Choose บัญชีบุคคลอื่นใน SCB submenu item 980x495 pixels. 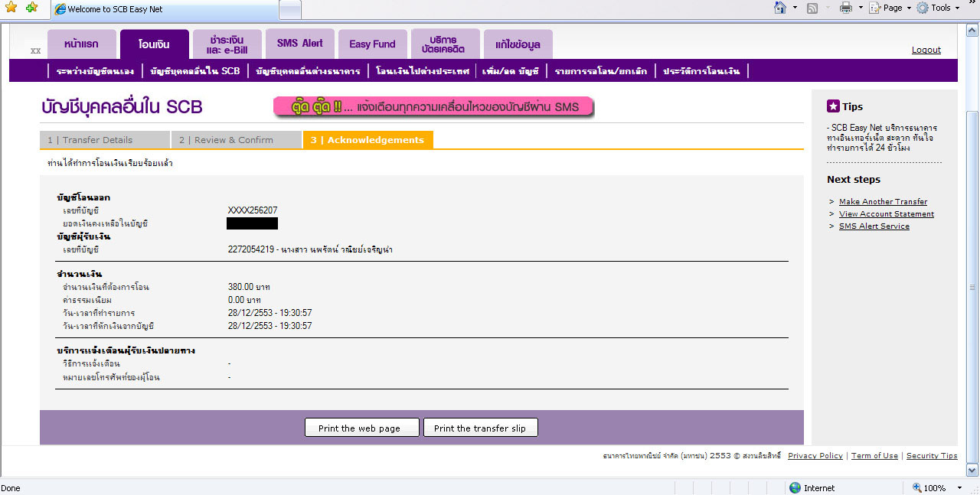click(195, 71)
